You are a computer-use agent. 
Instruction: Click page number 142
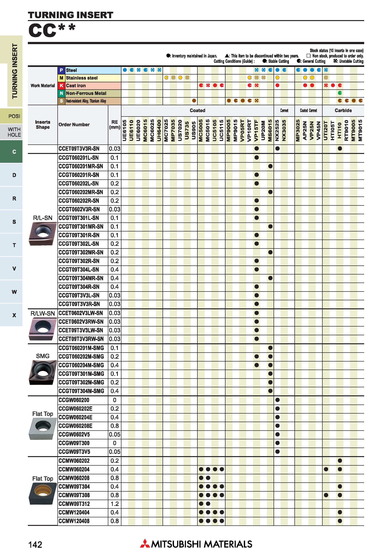click(35, 545)
